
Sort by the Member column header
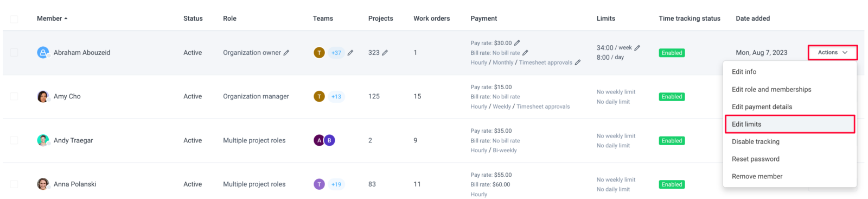pos(52,18)
